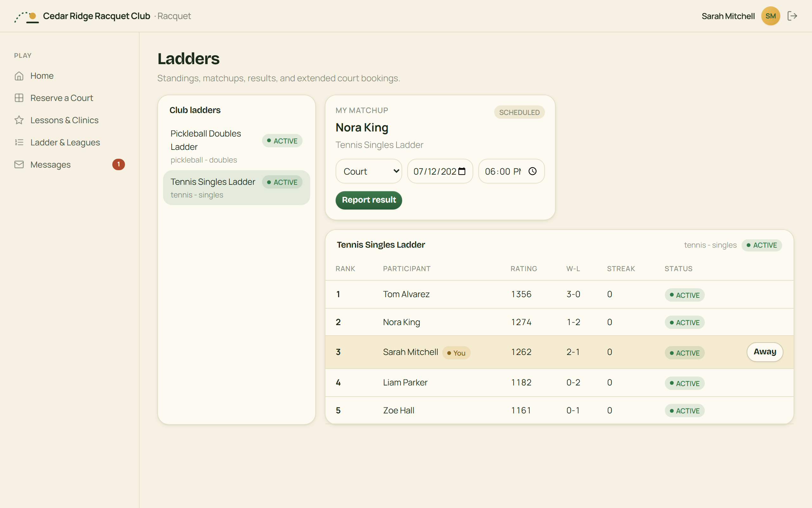
Task: Click the 3-0 win-loss record
Action: [x=573, y=294]
